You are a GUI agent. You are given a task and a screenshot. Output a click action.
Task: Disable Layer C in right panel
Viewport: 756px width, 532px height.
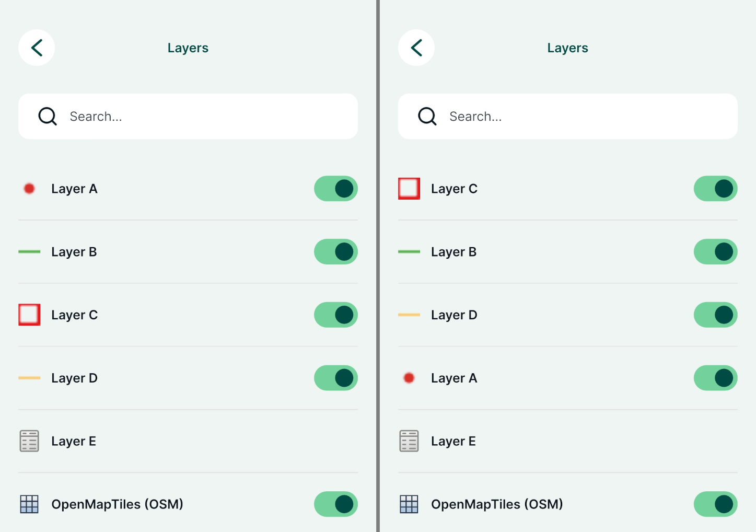[715, 189]
